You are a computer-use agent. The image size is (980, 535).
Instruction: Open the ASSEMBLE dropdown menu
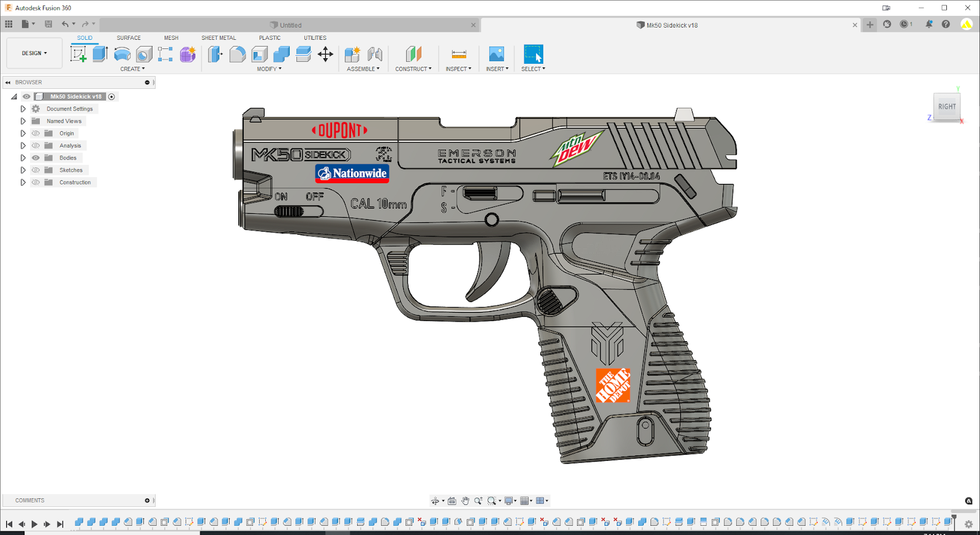363,69
